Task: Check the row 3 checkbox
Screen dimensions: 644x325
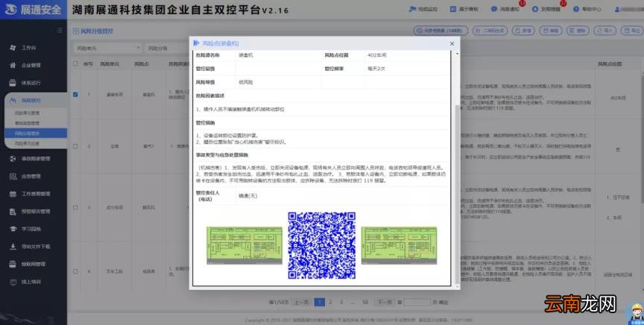Action: 75,207
